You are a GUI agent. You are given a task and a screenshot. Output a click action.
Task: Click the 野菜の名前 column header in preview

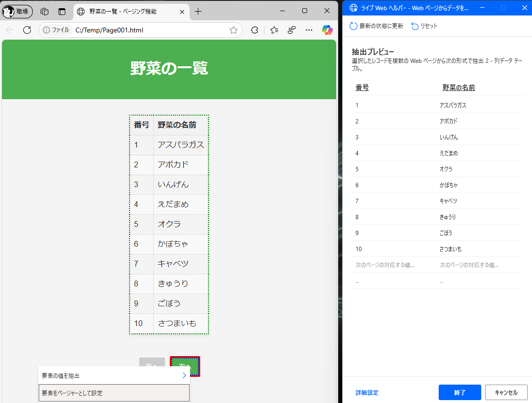tap(458, 88)
